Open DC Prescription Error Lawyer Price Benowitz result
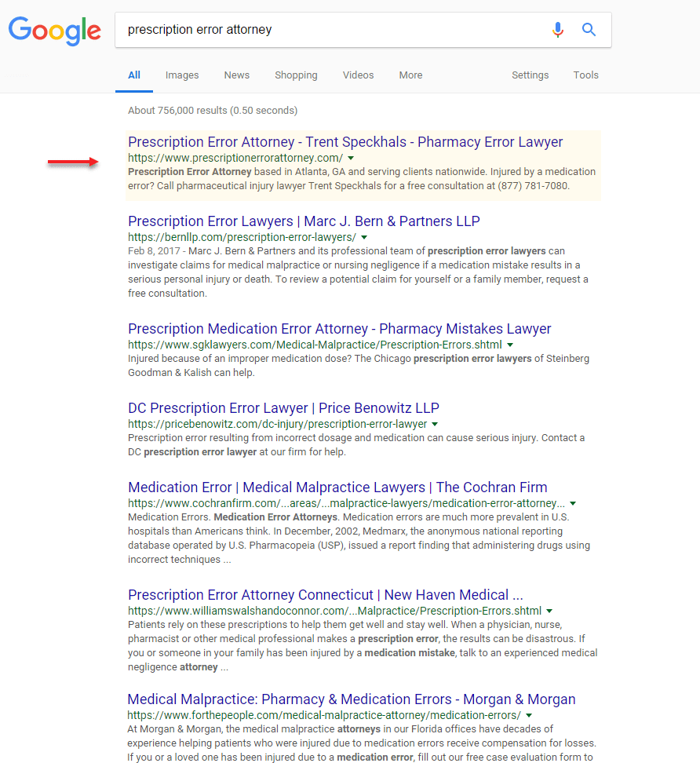Image resolution: width=700 pixels, height=763 pixels. (283, 407)
